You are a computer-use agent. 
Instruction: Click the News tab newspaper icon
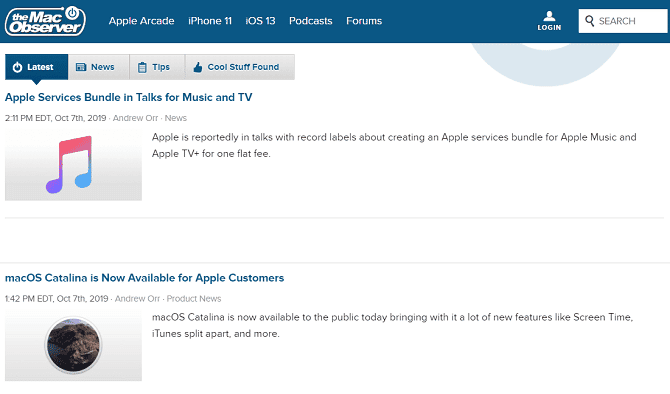[81, 67]
